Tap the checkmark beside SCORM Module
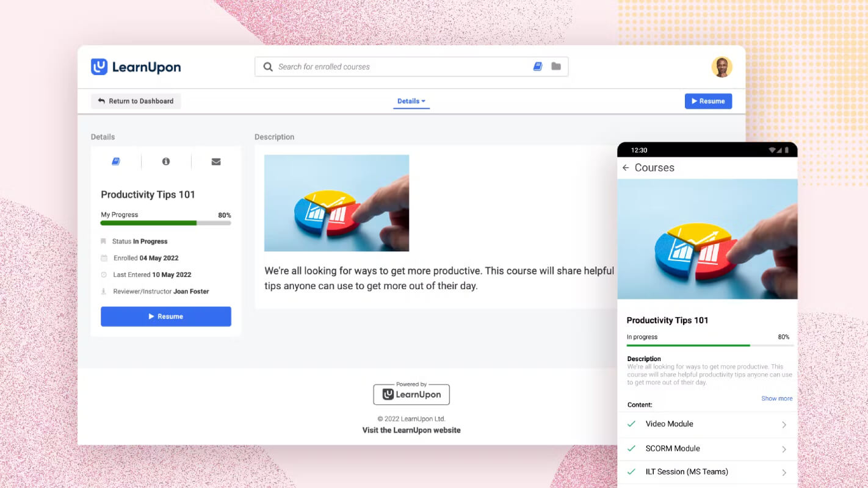The height and width of the screenshot is (488, 868). [x=632, y=448]
